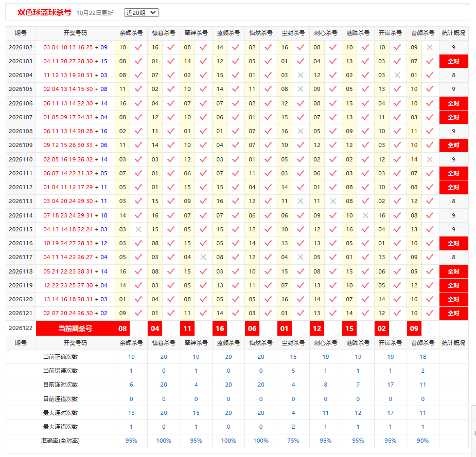Click the 最大连对次数 row label
476x457 pixels.
pos(60,413)
